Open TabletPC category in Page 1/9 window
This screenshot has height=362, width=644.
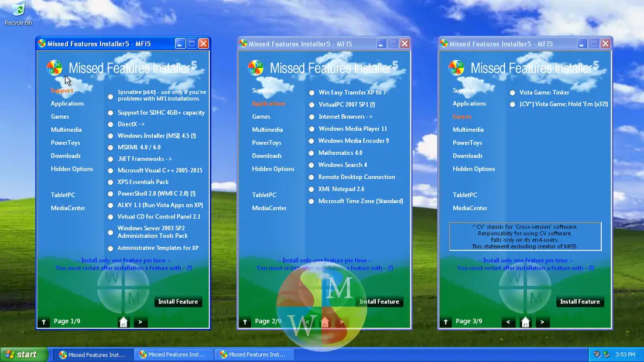tap(63, 195)
